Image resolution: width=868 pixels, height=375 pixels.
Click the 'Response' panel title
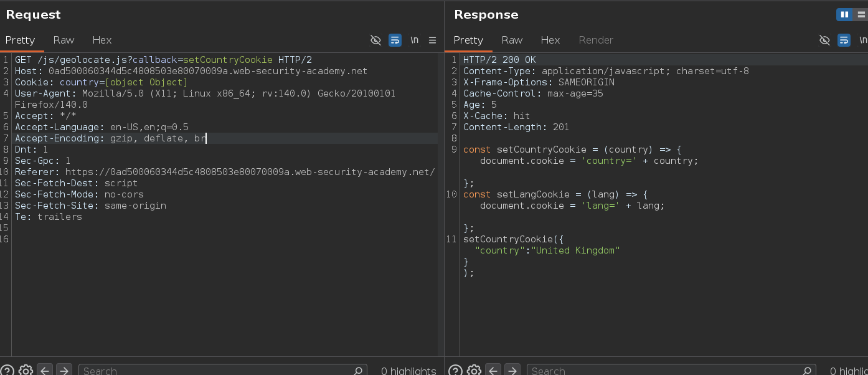click(486, 14)
